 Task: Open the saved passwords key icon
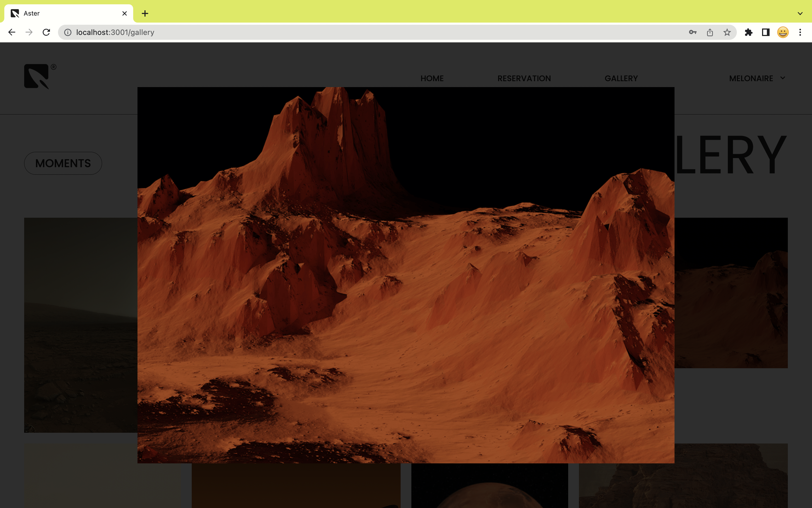[693, 32]
